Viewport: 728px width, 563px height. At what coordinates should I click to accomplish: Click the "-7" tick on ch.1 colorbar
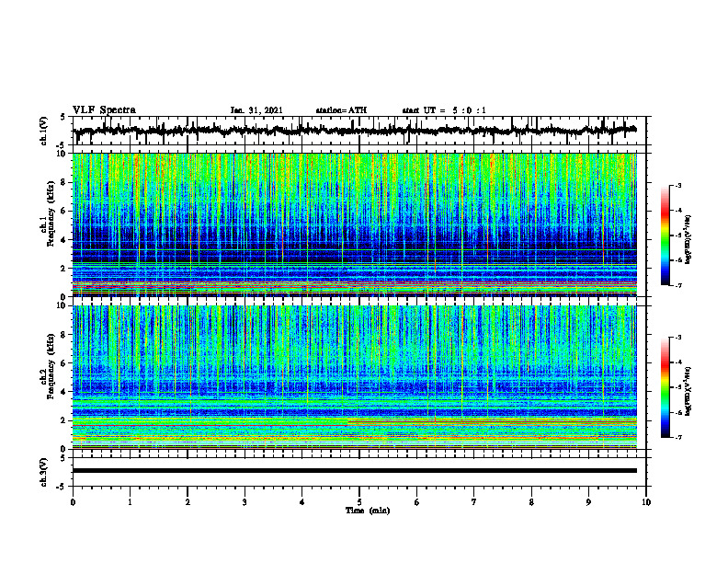point(677,285)
